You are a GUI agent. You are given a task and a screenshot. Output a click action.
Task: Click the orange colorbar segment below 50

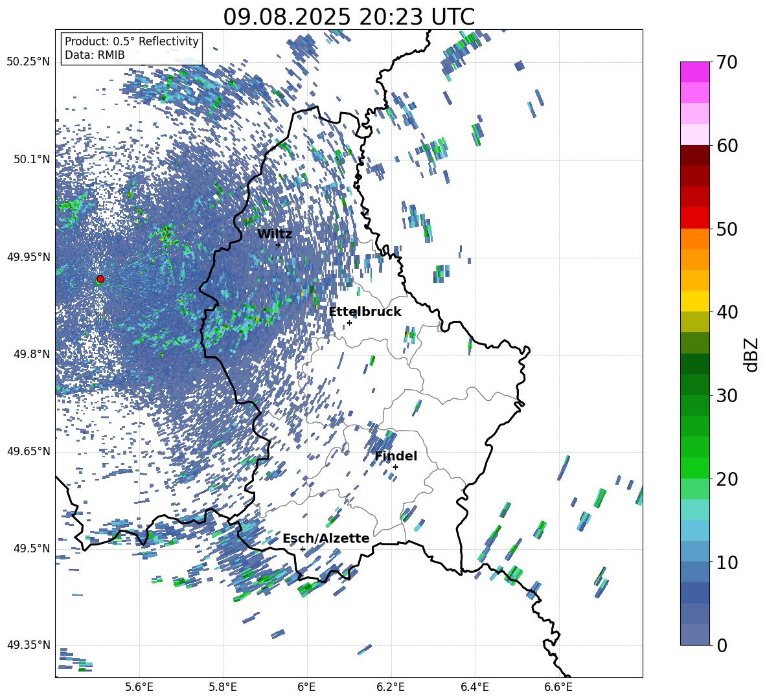click(x=694, y=239)
